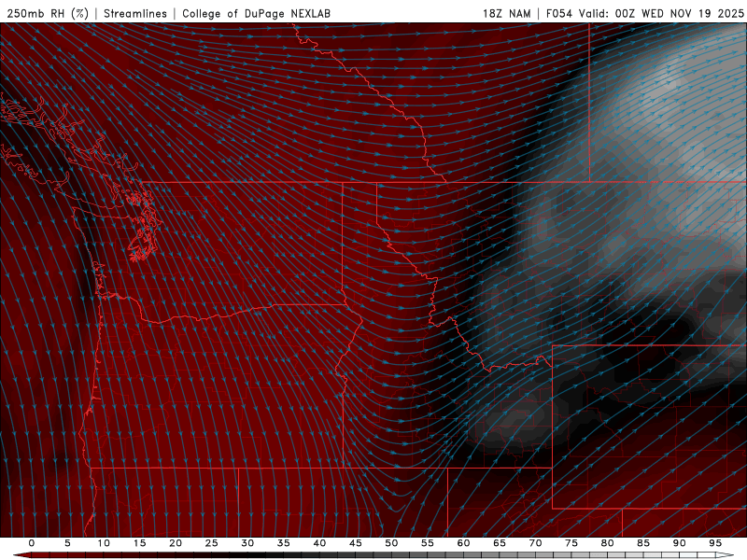Click the '55' colorbar tick label
Screen dimensions: 747x560
pyautogui.click(x=428, y=543)
